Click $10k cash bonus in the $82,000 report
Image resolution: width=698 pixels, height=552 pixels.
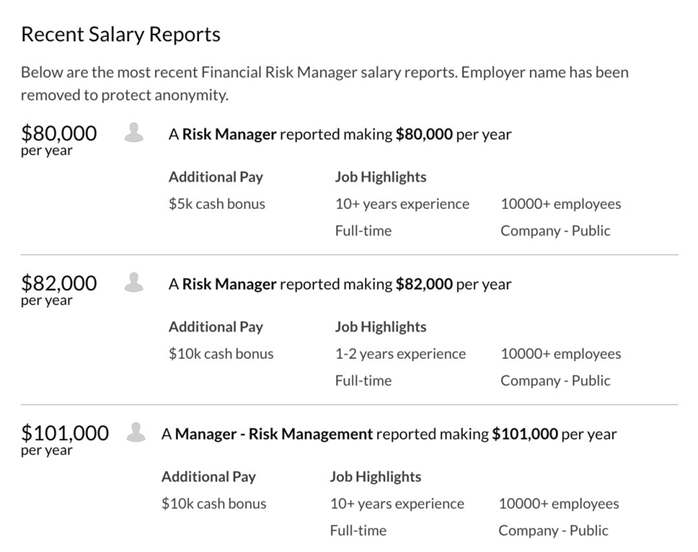click(221, 354)
